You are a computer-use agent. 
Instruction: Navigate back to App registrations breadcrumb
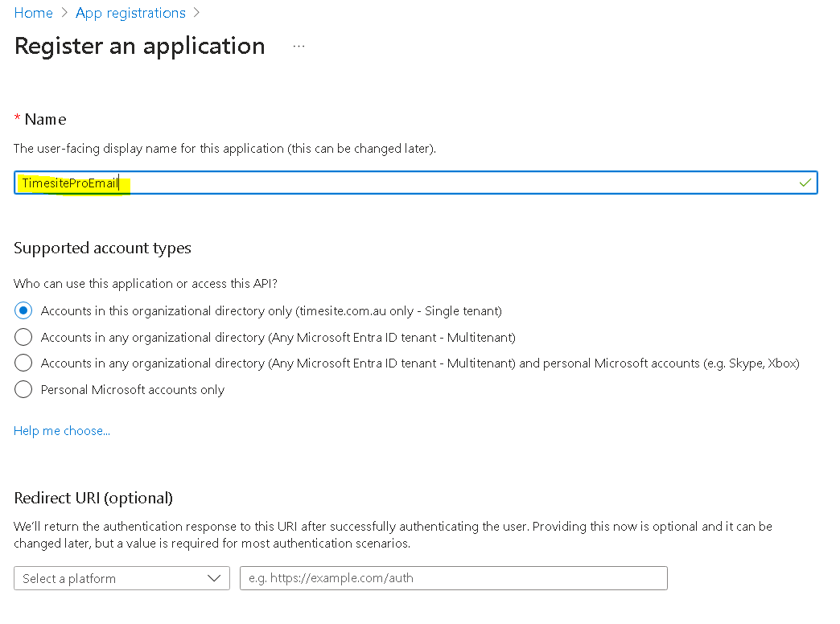(130, 13)
